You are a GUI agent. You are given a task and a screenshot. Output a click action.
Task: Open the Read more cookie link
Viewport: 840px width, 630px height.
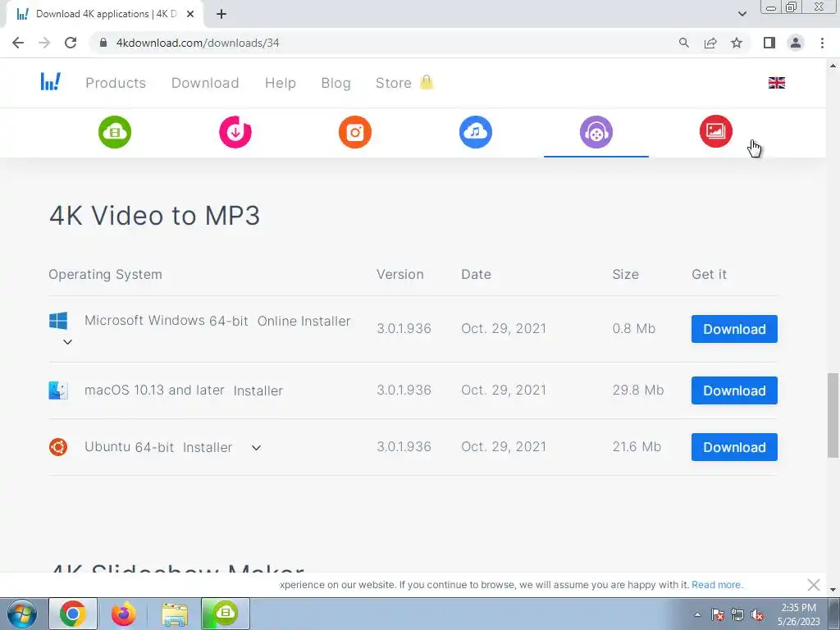[717, 584]
